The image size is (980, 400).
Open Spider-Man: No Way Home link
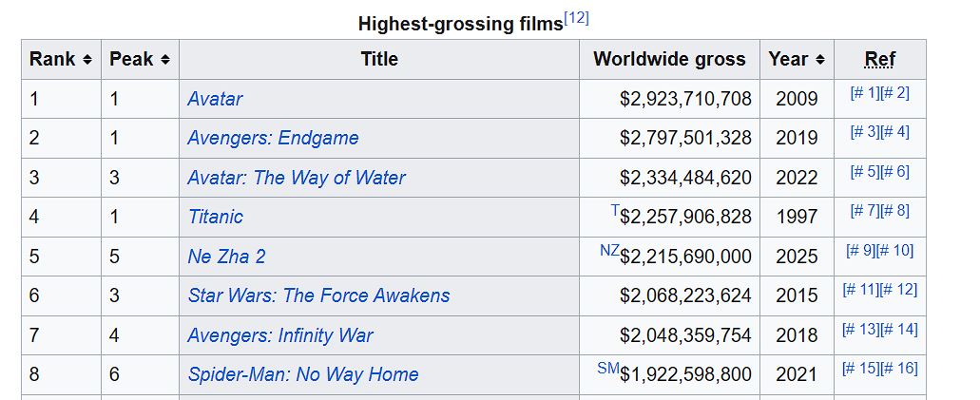point(303,374)
